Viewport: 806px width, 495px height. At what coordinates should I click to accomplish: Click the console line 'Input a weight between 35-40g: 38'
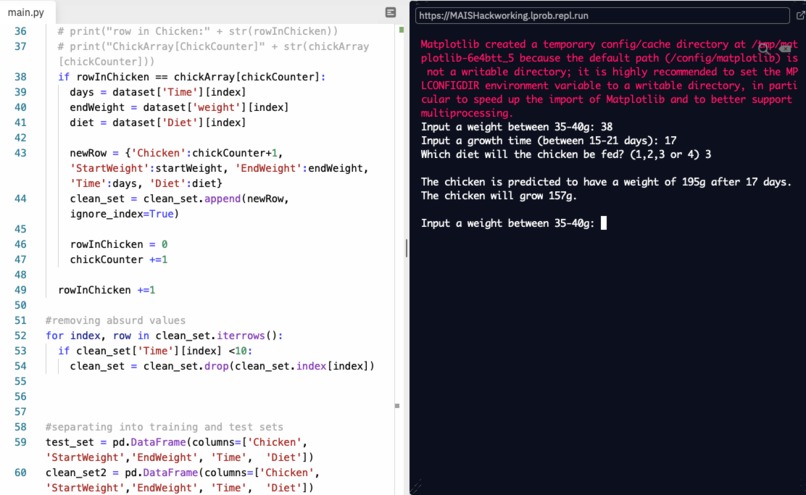(x=517, y=126)
